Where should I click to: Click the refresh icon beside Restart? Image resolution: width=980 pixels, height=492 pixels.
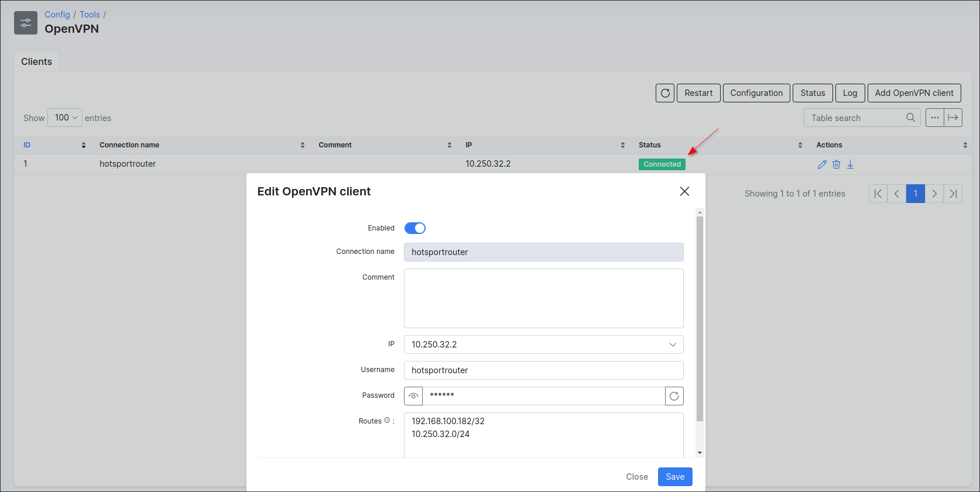(665, 93)
